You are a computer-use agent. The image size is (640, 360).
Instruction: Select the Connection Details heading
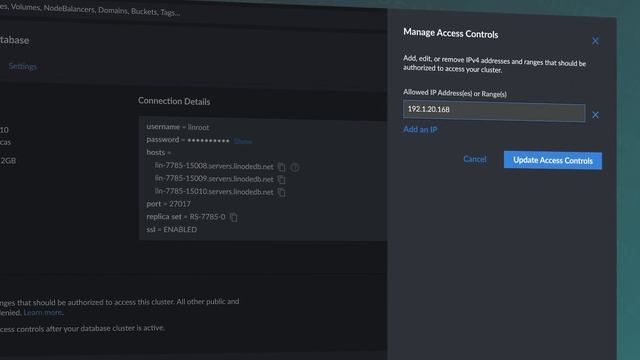tap(174, 101)
